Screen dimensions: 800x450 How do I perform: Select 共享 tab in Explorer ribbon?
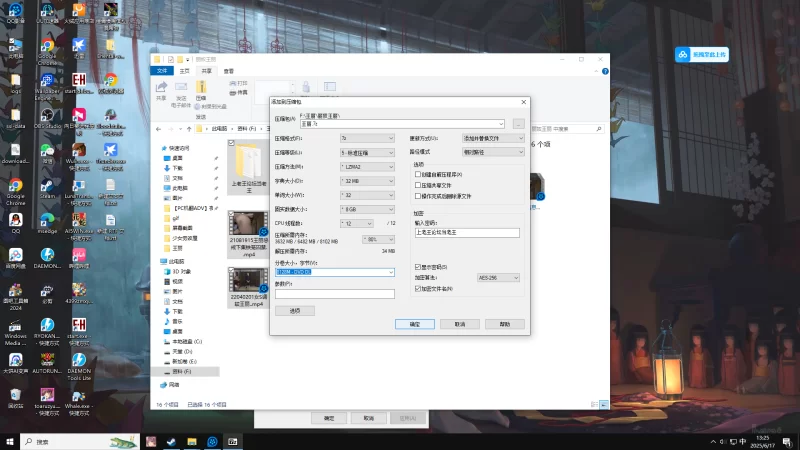coord(206,71)
